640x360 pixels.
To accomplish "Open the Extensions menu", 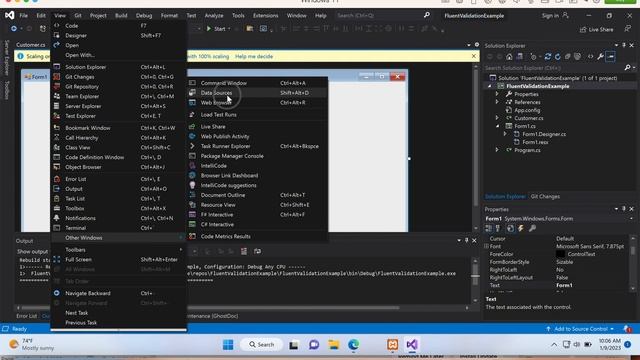I will click(x=265, y=16).
